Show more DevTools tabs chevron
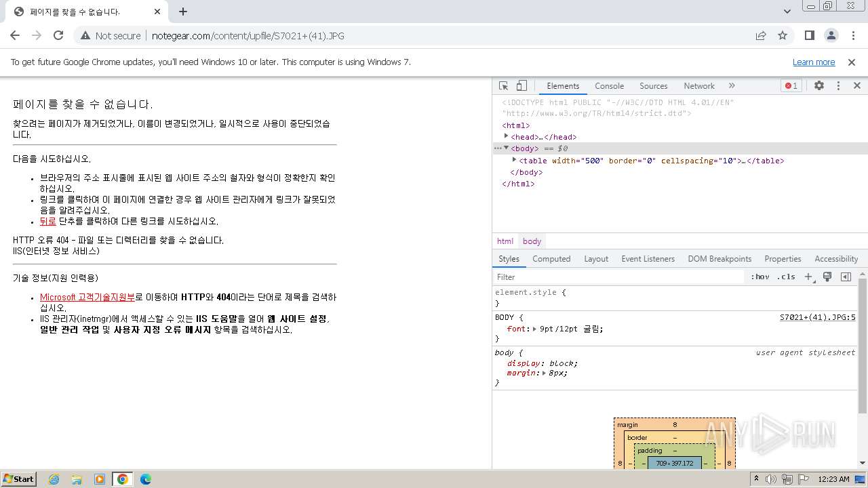 pyautogui.click(x=732, y=86)
